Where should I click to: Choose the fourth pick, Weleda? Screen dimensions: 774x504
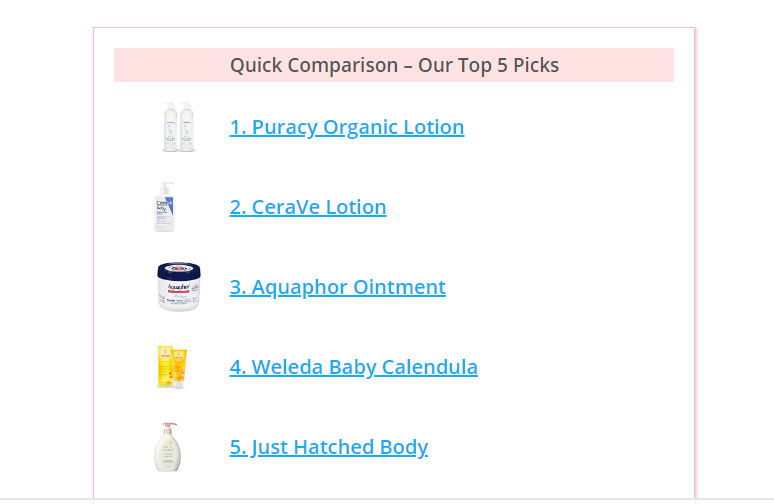(x=353, y=367)
